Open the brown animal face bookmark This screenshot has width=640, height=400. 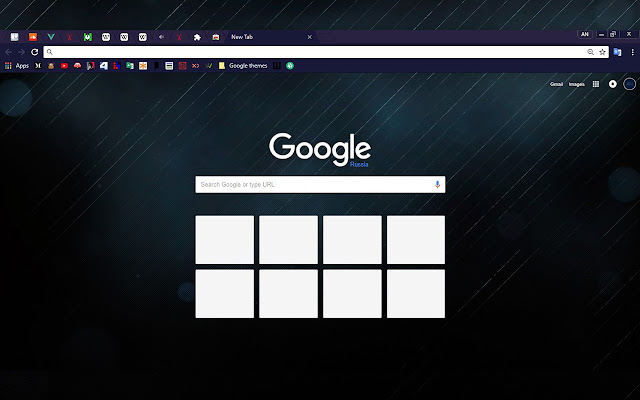[51, 66]
